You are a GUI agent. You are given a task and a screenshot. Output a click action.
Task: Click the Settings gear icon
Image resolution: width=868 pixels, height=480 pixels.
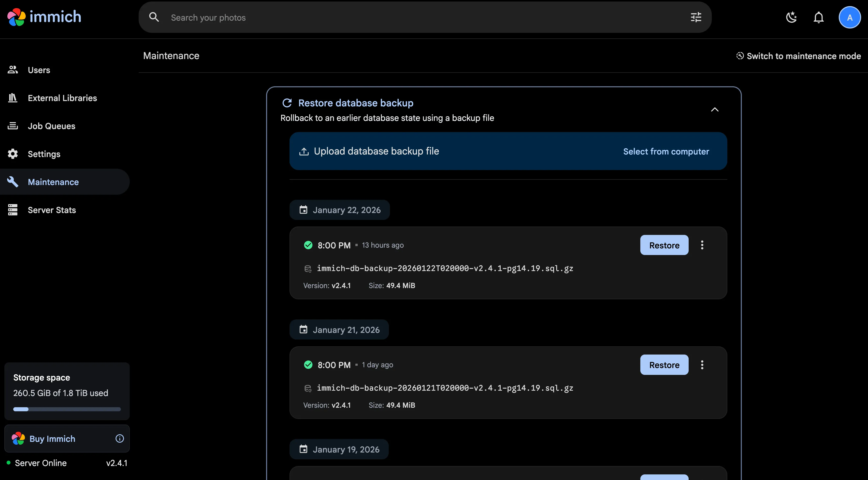[12, 154]
